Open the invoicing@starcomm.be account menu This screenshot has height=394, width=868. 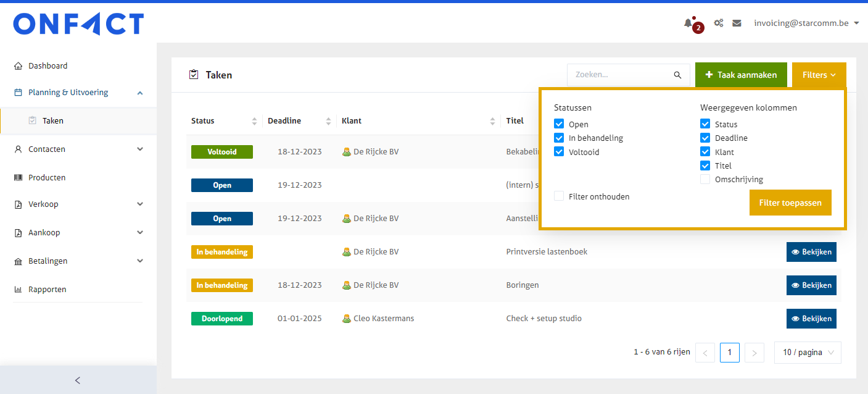[806, 23]
